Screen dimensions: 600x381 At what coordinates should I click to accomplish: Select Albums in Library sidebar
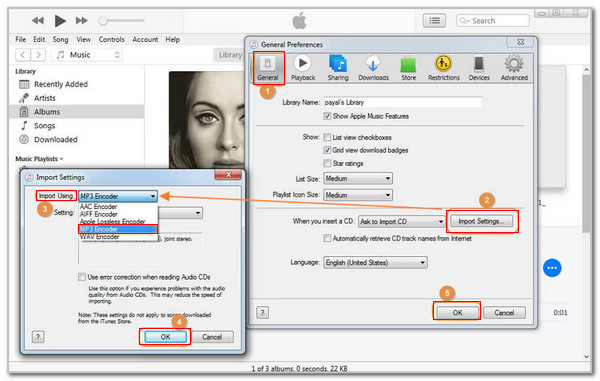point(78,112)
